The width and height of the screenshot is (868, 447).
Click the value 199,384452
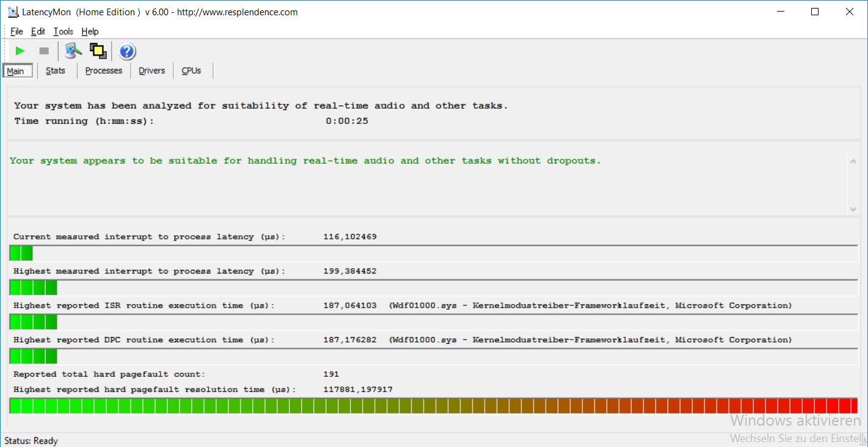350,271
